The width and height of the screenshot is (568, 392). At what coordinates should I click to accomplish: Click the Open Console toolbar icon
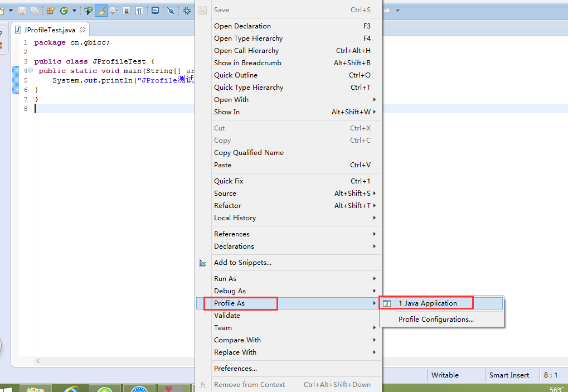pyautogui.click(x=156, y=10)
